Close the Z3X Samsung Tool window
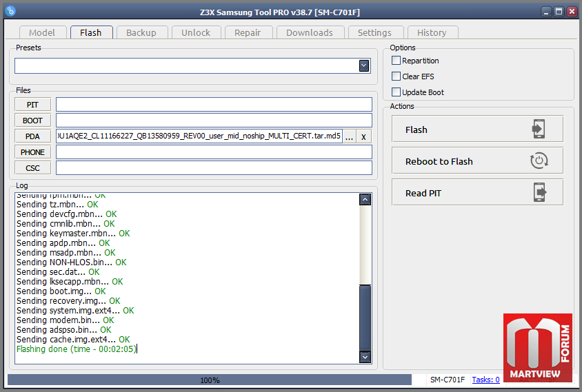Image resolution: width=582 pixels, height=392 pixels. coord(572,12)
